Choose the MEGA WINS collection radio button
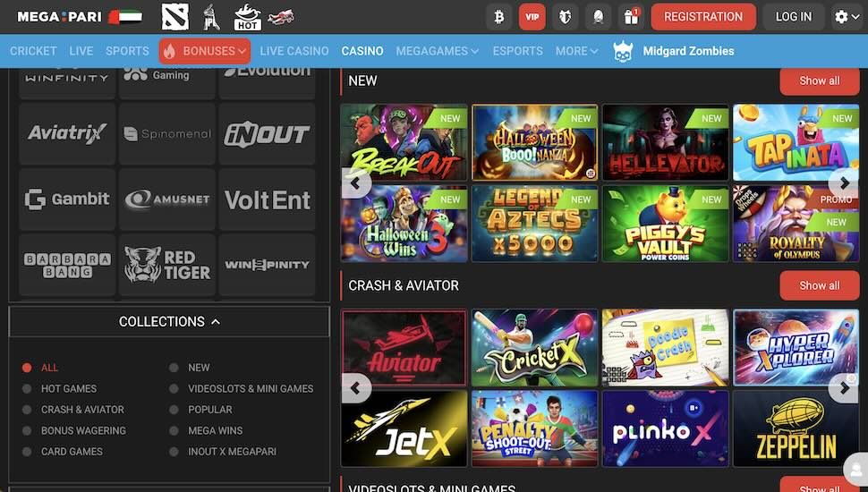868x492 pixels. coord(174,430)
